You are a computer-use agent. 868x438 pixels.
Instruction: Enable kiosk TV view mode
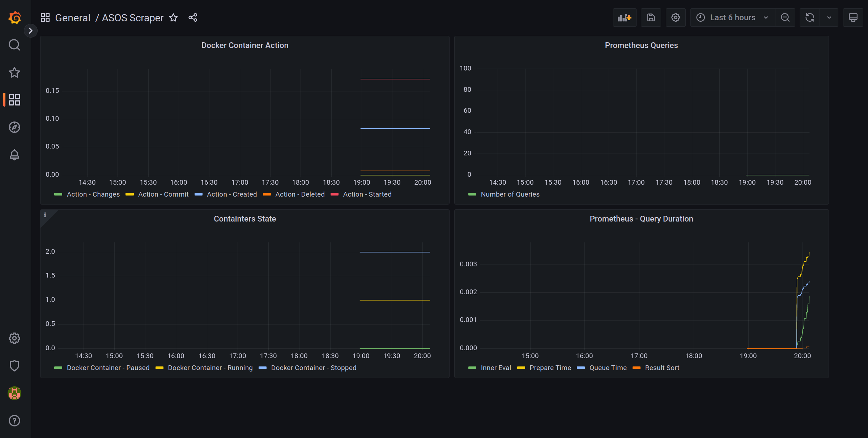pos(853,17)
